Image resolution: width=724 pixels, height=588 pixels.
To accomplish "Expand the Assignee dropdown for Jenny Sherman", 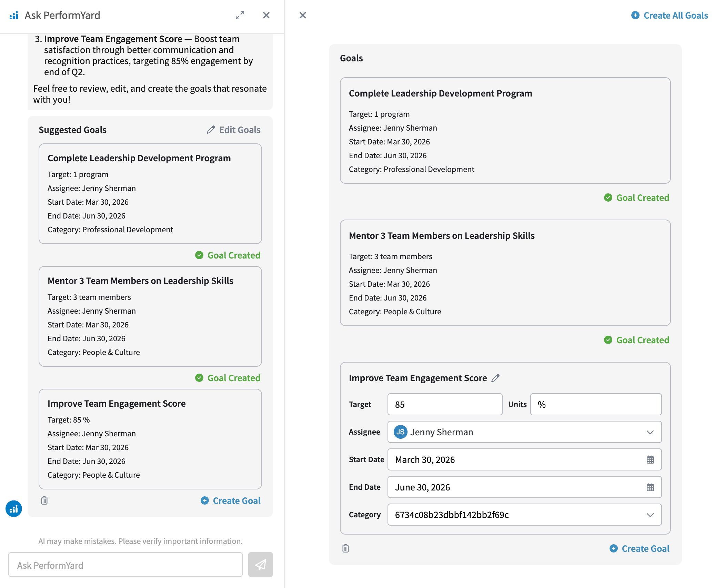I will 650,432.
